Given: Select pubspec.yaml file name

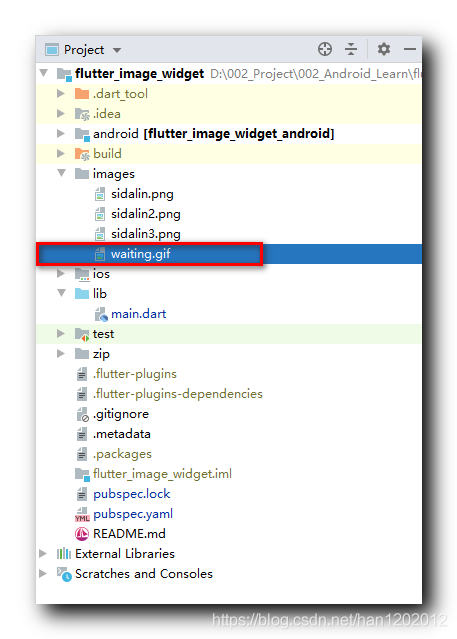Looking at the screenshot, I should (x=133, y=514).
